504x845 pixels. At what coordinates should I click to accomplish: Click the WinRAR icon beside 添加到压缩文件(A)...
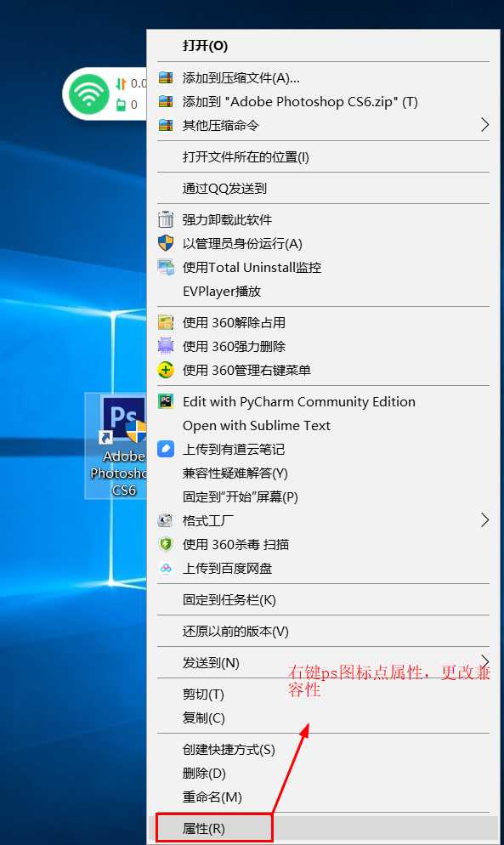pos(166,78)
